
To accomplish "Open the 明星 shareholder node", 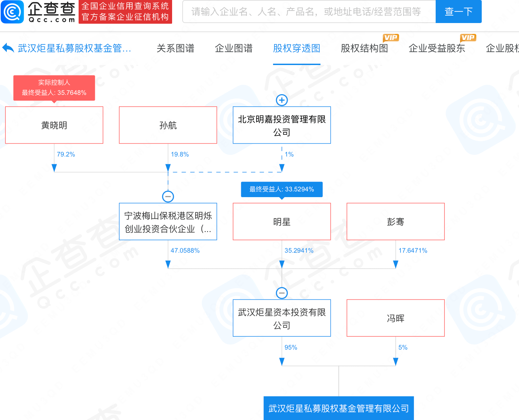I will coord(282,222).
